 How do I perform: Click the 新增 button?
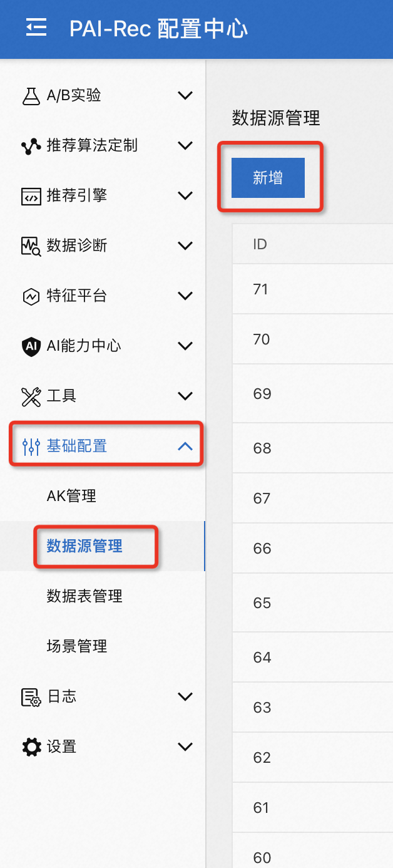267,178
